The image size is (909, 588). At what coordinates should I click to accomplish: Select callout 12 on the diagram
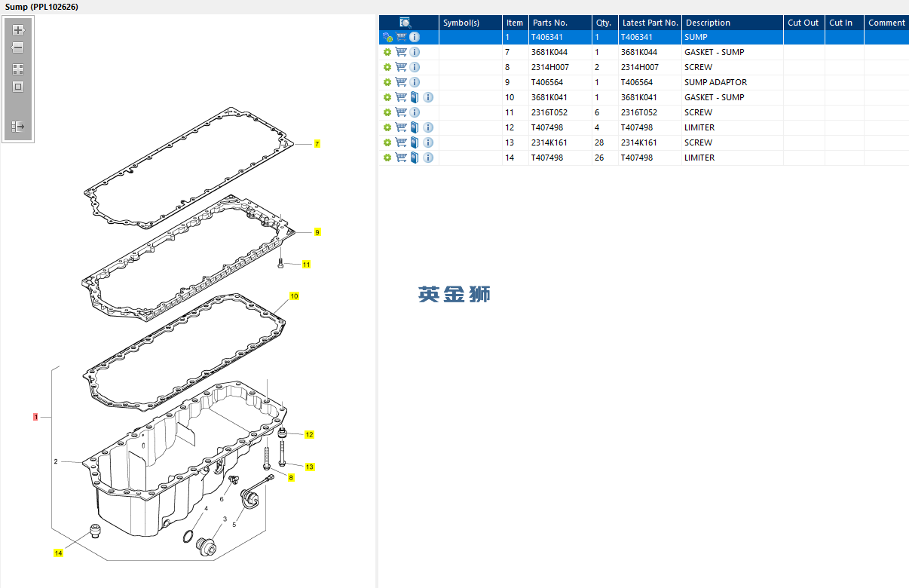(x=309, y=435)
